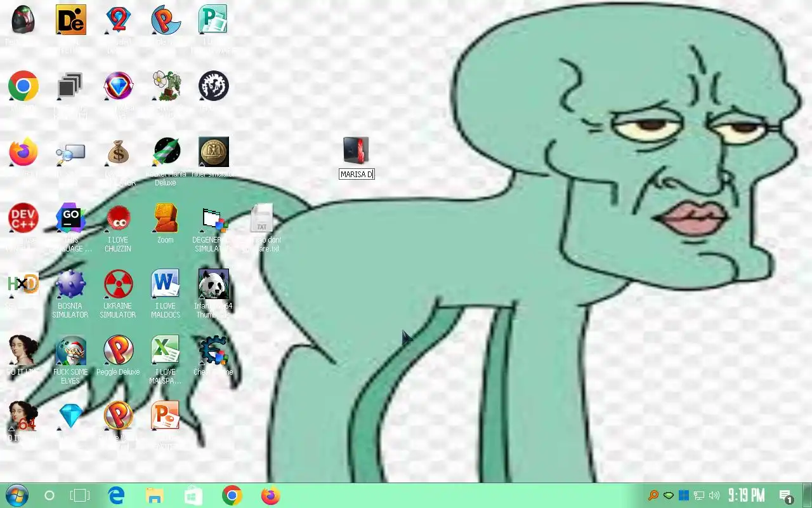The height and width of the screenshot is (508, 812).
Task: Open the Santa elf game icon
Action: [70, 350]
